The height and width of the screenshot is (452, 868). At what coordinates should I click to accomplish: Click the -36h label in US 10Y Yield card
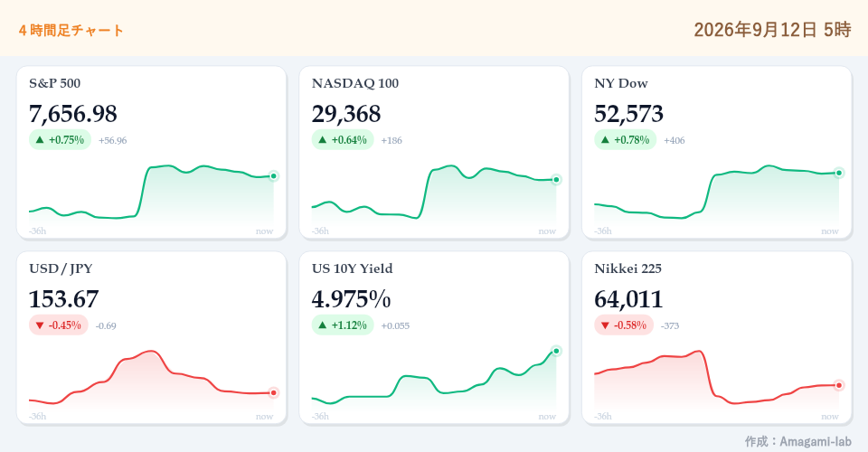320,417
